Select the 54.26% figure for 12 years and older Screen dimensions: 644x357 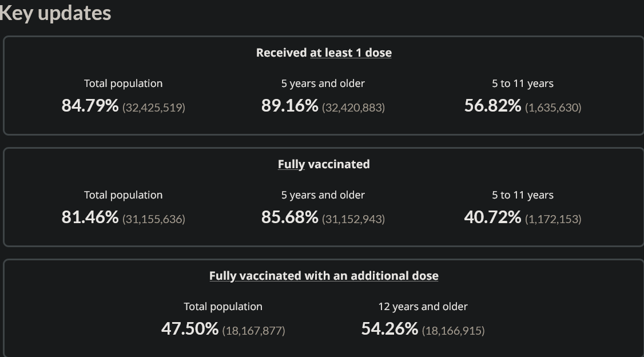389,329
